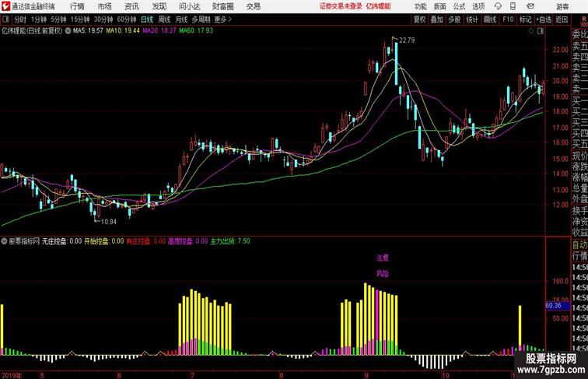Click the 叠加 overlay toolbar button
Image resolution: width=588 pixels, height=379 pixels.
click(x=437, y=19)
